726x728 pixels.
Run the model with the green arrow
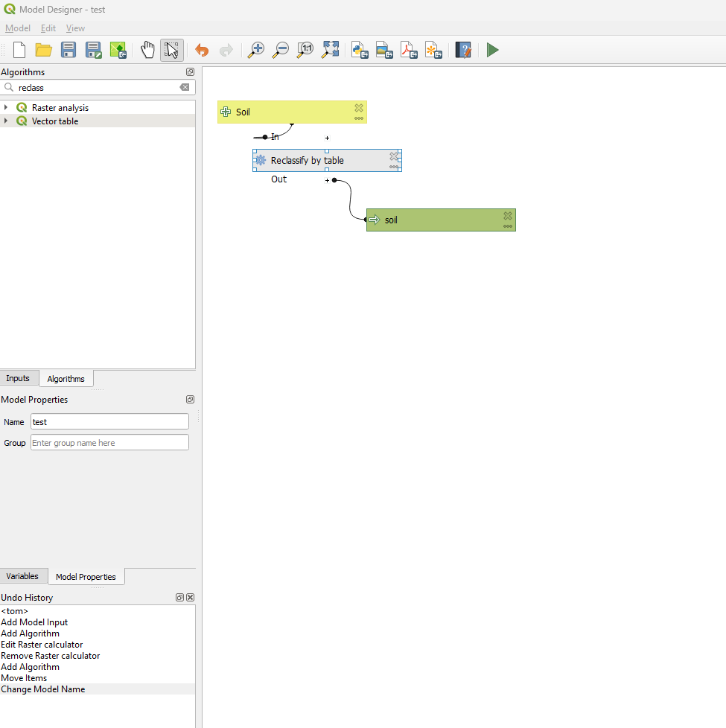tap(492, 50)
